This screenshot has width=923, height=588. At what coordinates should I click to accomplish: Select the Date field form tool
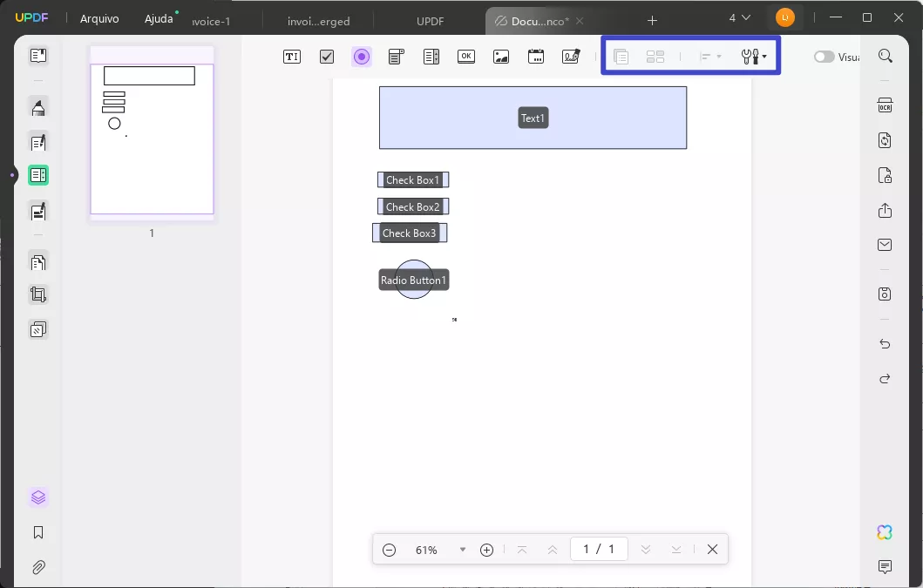(535, 56)
